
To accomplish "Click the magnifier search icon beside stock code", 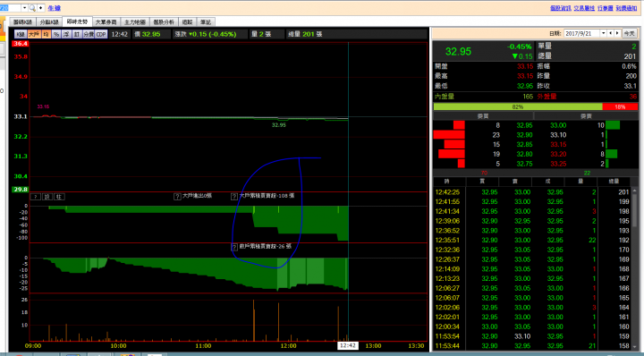I will 32,8.
